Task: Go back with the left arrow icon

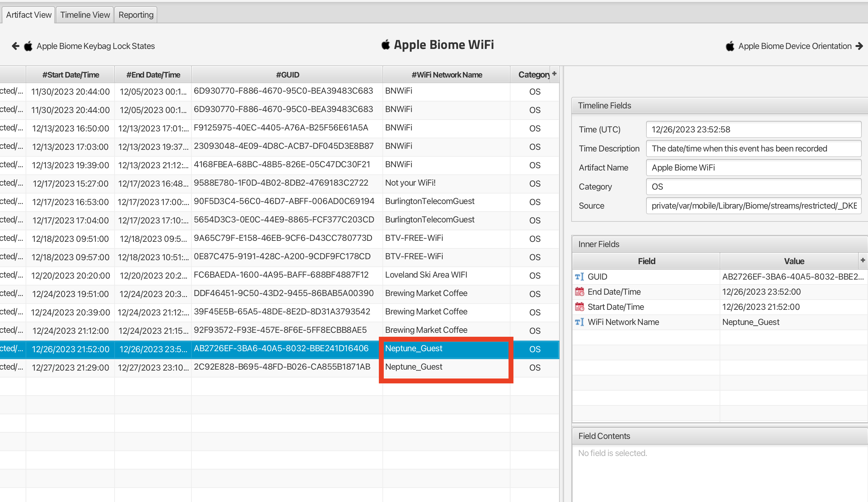Action: [x=15, y=46]
